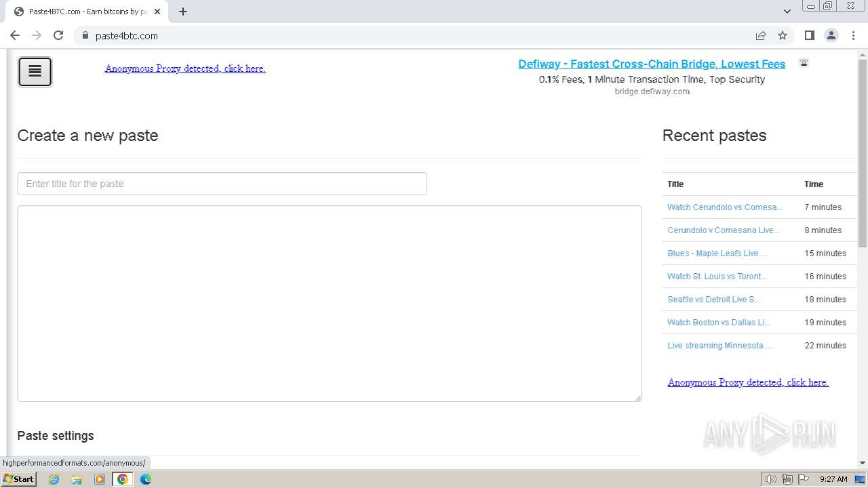
Task: Open paste 'Seattle vs Detroit Live S...'
Action: tap(714, 300)
